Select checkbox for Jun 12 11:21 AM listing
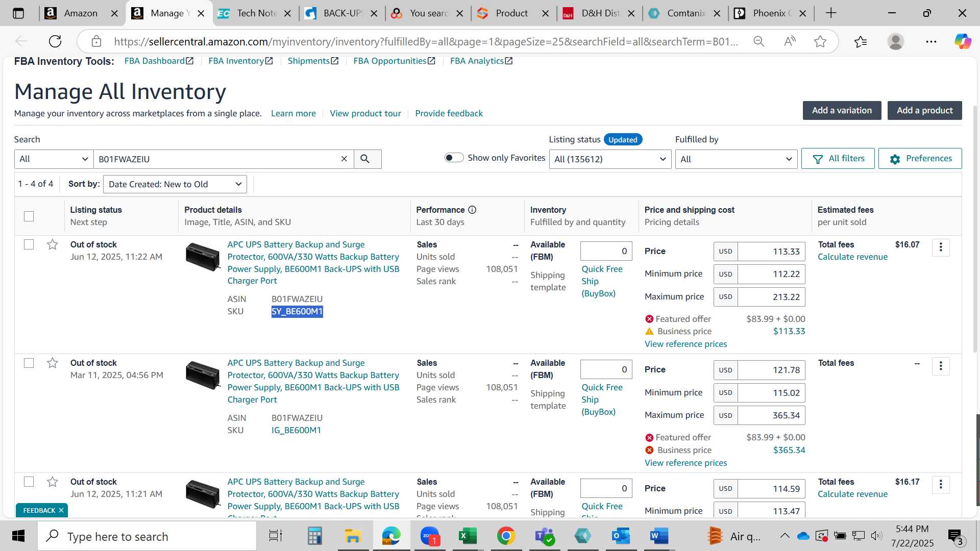980x551 pixels. tap(29, 482)
